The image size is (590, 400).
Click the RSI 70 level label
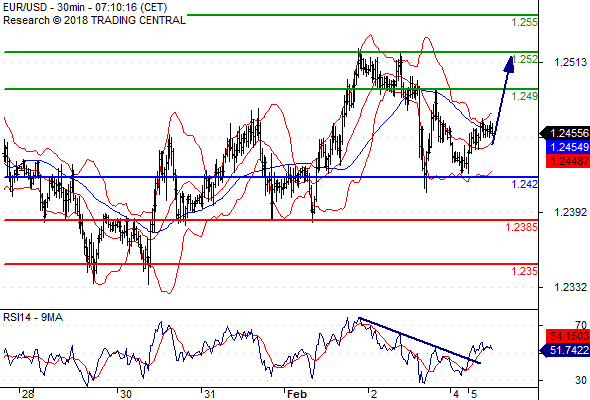coord(581,325)
